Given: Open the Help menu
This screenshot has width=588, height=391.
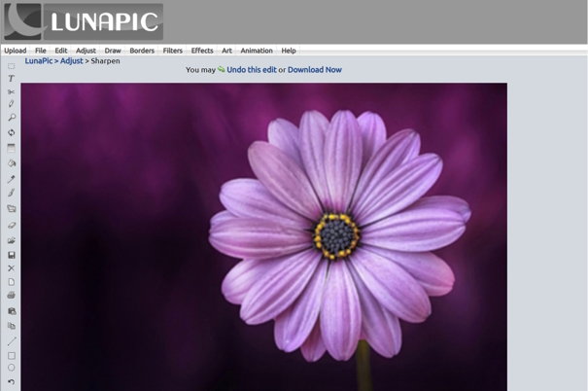Looking at the screenshot, I should pos(289,51).
